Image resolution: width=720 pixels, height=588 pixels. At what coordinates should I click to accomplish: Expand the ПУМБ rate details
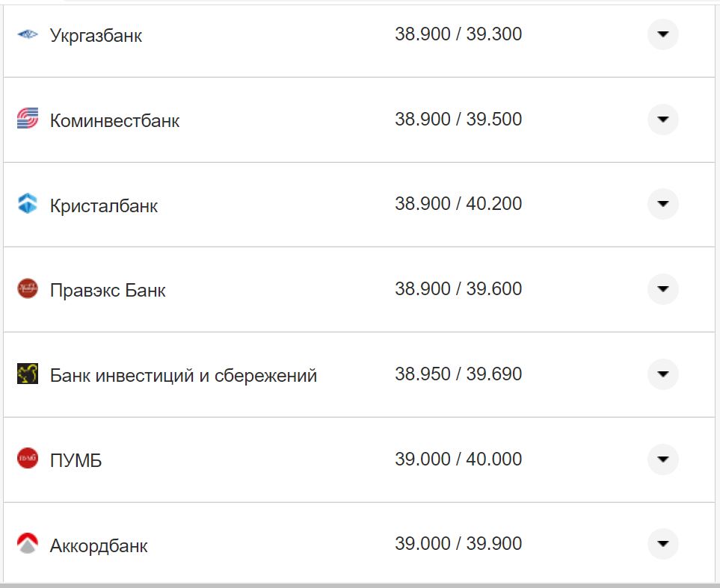click(x=662, y=459)
